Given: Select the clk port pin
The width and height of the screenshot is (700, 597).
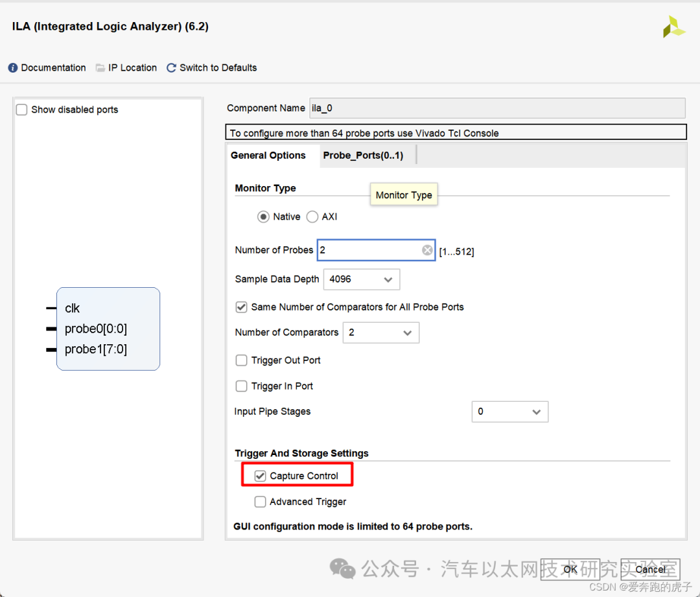Looking at the screenshot, I should [51, 308].
